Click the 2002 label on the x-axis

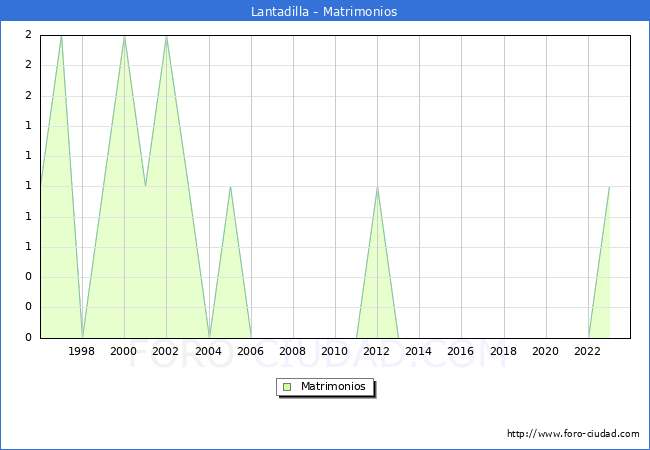[166, 352]
